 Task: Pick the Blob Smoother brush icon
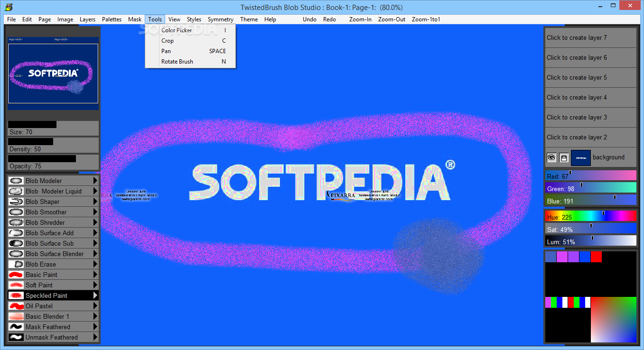[x=16, y=212]
